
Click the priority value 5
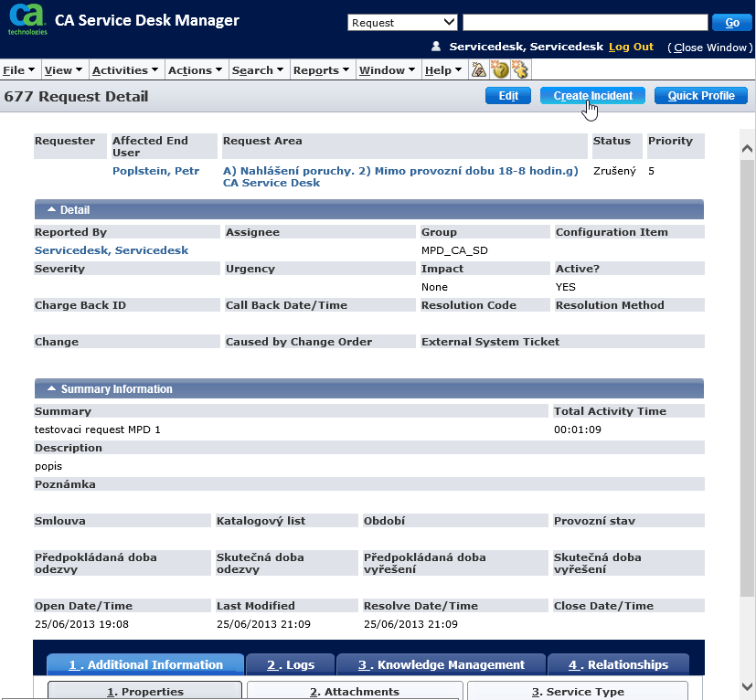pos(652,171)
